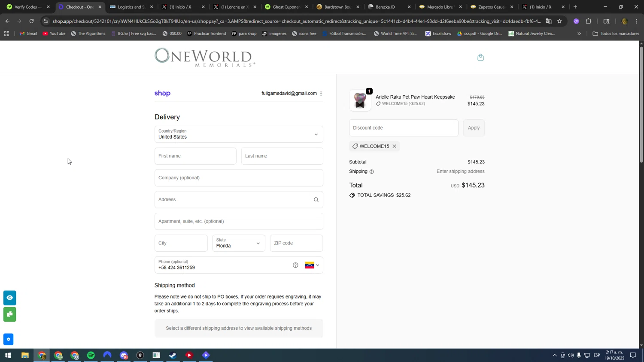Focus the ZIP code field
The height and width of the screenshot is (362, 644).
[296, 243]
